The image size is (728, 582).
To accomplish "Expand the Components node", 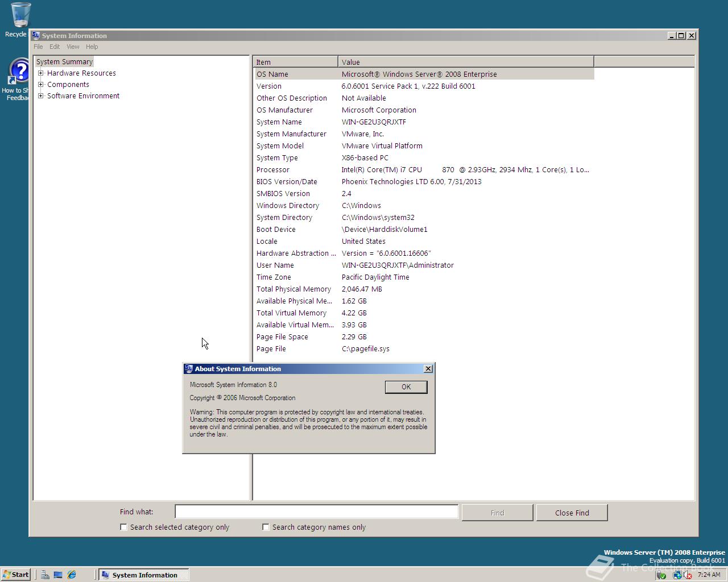I will tap(41, 84).
